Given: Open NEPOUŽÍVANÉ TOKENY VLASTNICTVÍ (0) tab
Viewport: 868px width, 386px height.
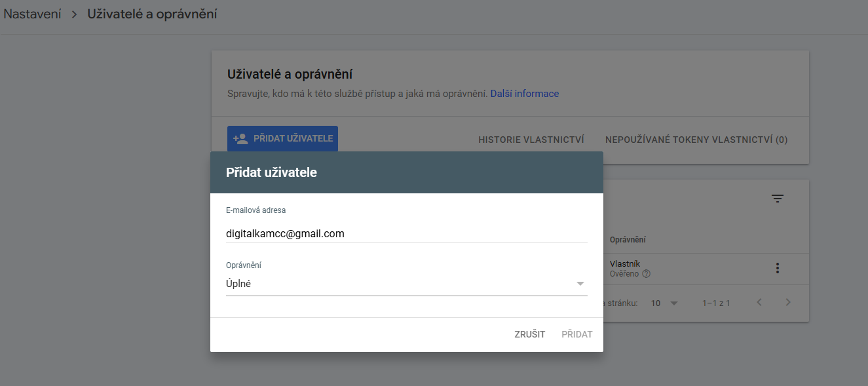Looking at the screenshot, I should [x=696, y=140].
